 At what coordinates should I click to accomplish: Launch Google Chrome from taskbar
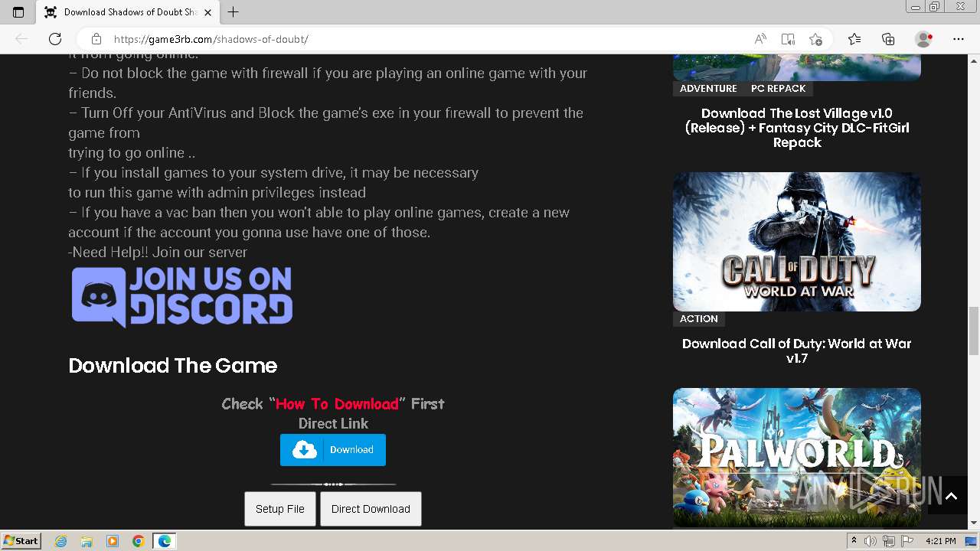[139, 541]
